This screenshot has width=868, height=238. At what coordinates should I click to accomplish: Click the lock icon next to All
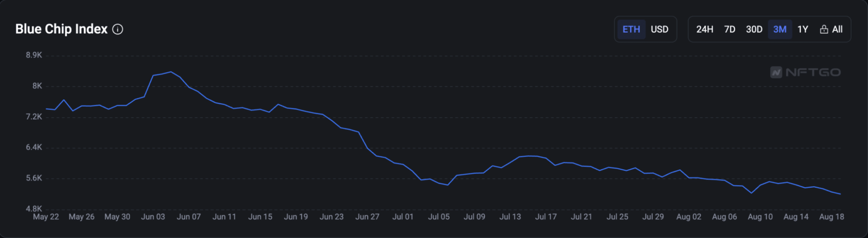point(824,29)
